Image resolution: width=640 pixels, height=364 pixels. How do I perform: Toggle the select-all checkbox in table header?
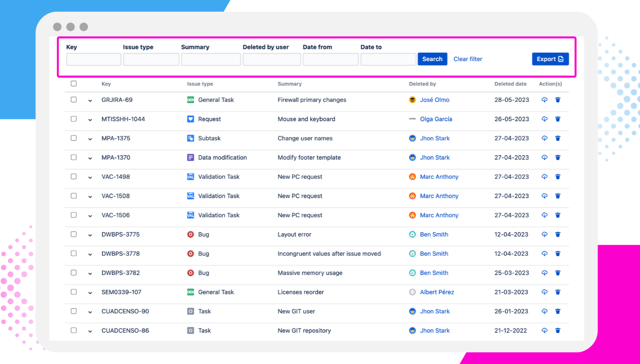tap(74, 84)
